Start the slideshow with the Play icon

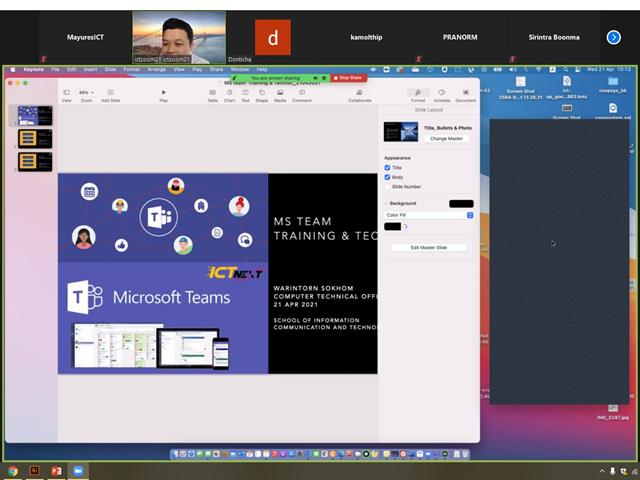click(x=163, y=93)
